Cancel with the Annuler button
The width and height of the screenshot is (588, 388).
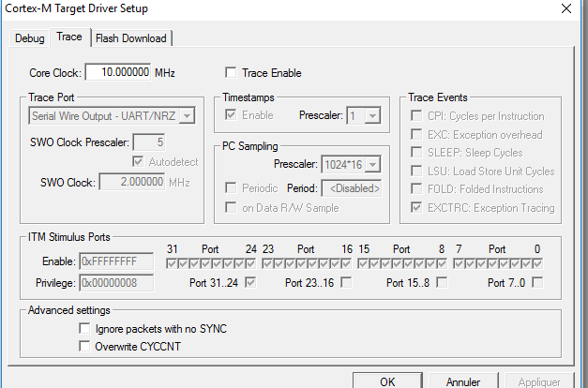click(463, 381)
